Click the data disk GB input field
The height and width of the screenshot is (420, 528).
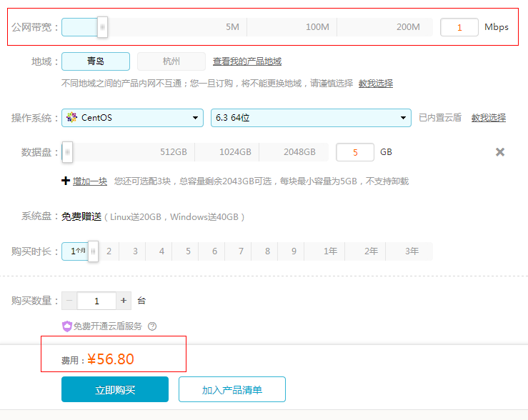pos(354,152)
